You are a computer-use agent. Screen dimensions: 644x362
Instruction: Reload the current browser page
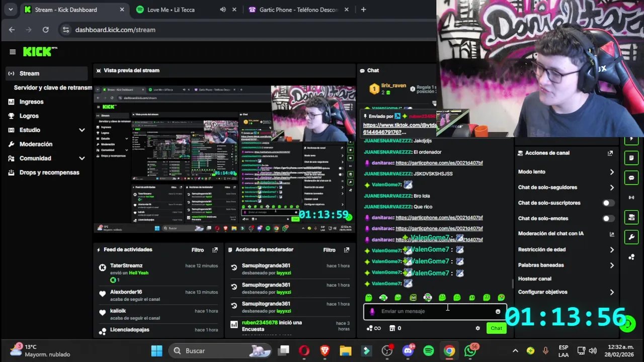[x=45, y=30]
